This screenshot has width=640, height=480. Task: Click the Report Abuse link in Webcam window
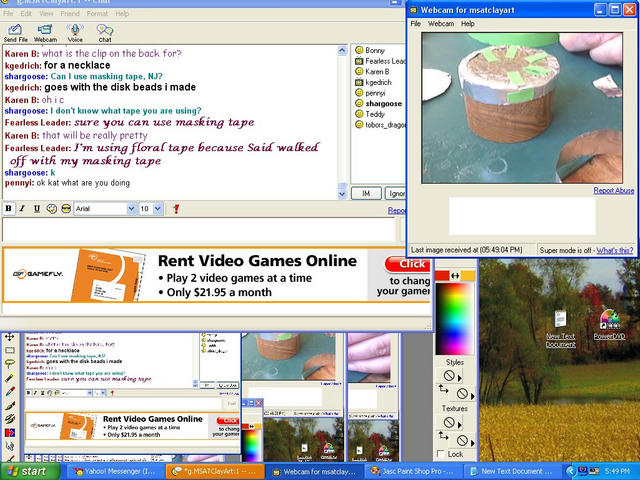click(614, 190)
